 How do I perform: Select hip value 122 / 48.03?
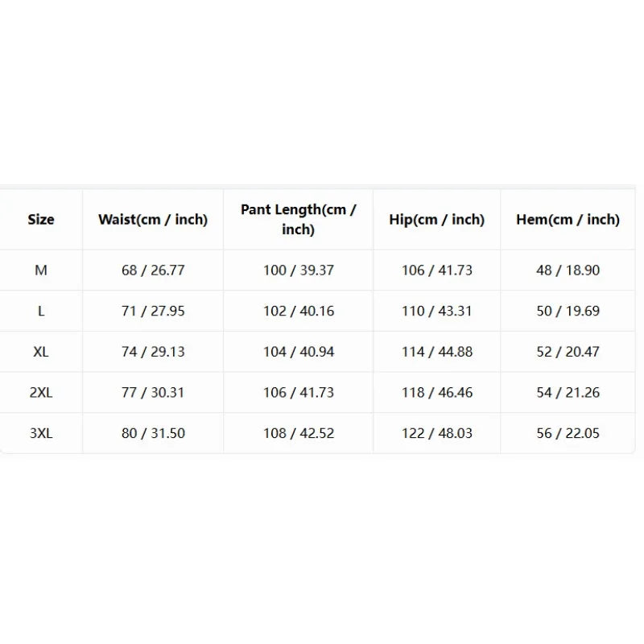pyautogui.click(x=437, y=433)
